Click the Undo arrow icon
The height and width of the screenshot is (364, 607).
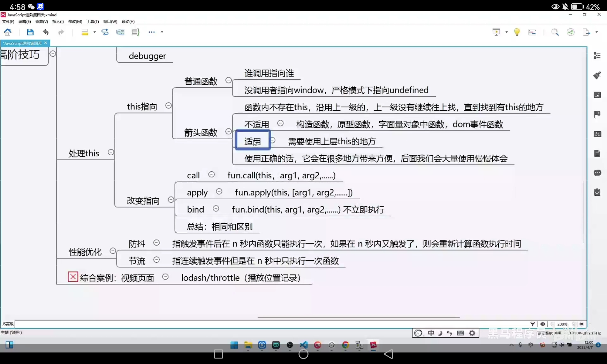pos(46,32)
